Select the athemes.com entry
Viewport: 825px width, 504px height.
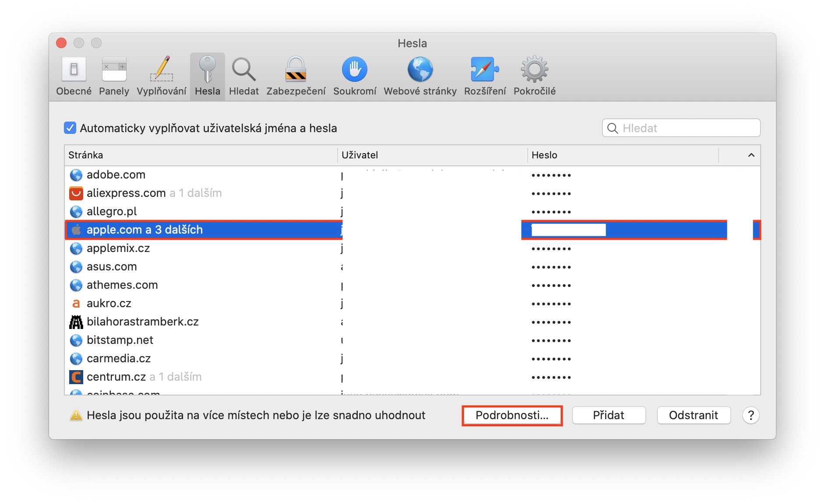(412, 285)
